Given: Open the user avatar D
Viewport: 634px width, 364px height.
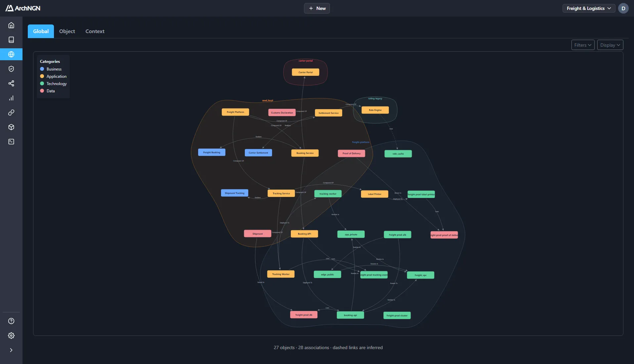Looking at the screenshot, I should pos(623,8).
